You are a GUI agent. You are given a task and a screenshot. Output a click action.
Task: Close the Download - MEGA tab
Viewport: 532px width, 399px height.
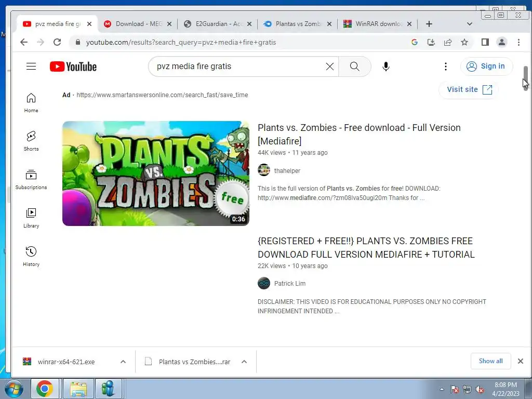169,24
